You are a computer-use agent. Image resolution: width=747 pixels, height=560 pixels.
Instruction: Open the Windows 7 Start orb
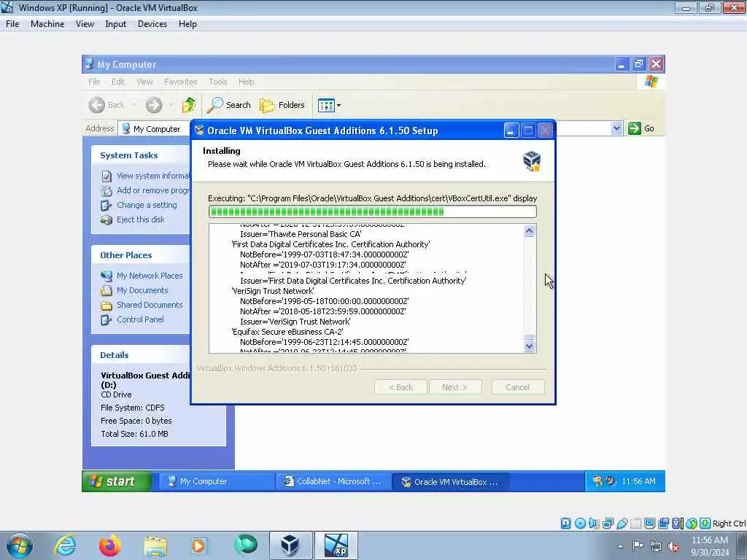(x=20, y=545)
